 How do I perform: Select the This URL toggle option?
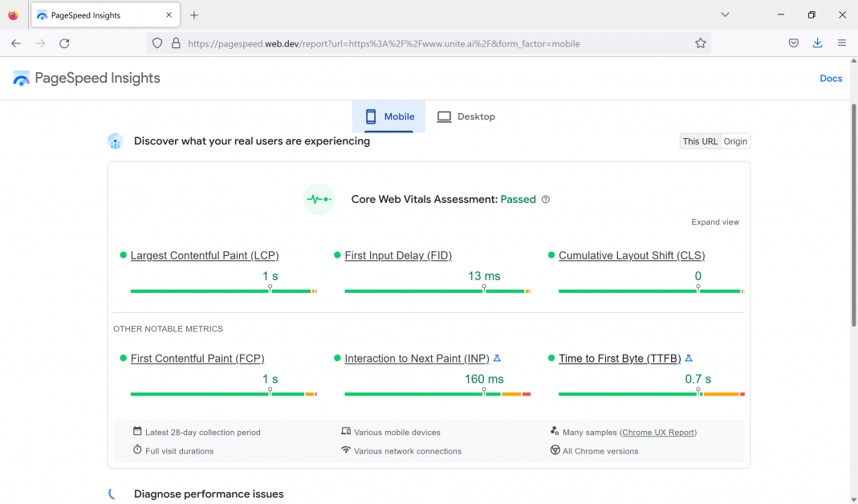(700, 141)
